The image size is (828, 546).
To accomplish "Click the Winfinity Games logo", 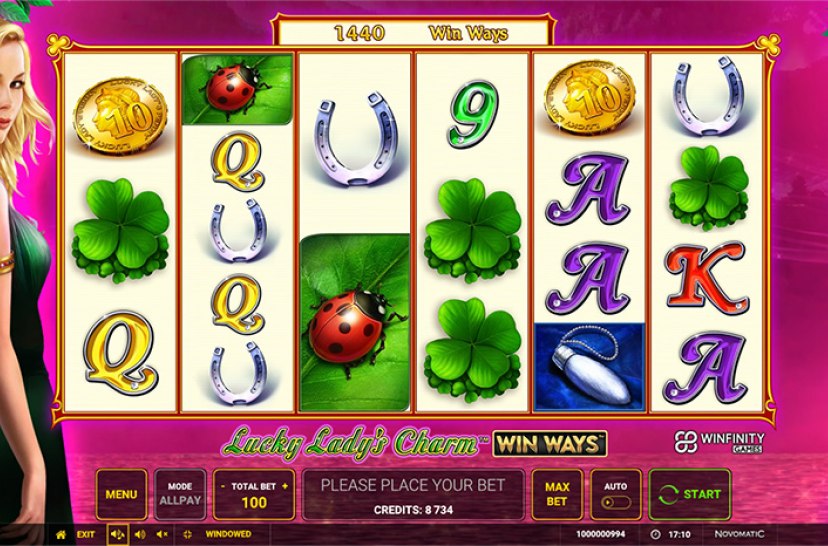I will pyautogui.click(x=719, y=442).
